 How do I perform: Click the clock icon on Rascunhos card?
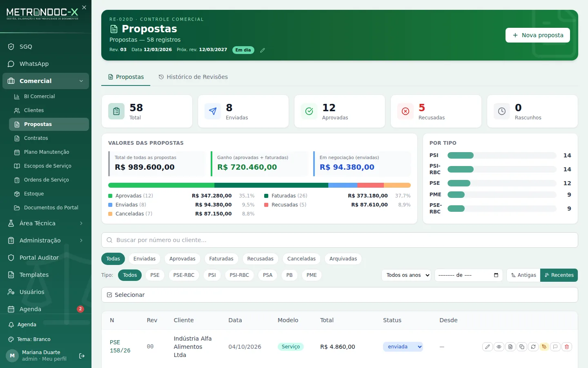click(502, 111)
